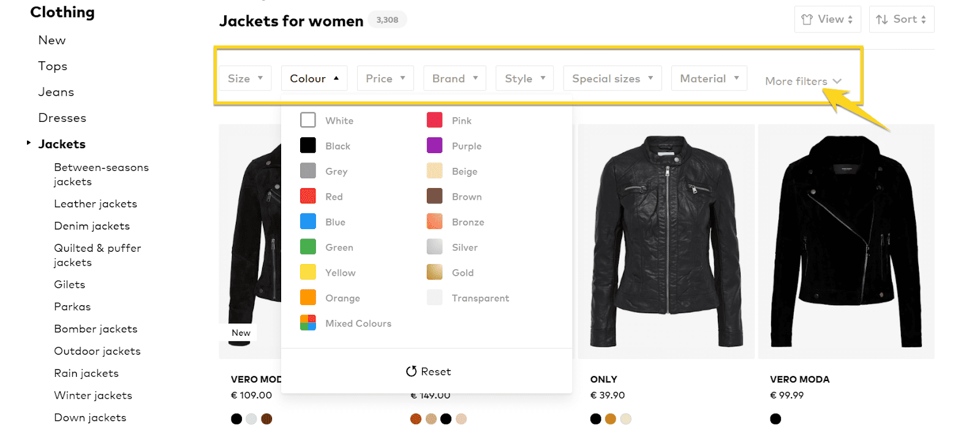Image resolution: width=980 pixels, height=435 pixels.
Task: Open the Material filter dropdown
Action: click(709, 78)
